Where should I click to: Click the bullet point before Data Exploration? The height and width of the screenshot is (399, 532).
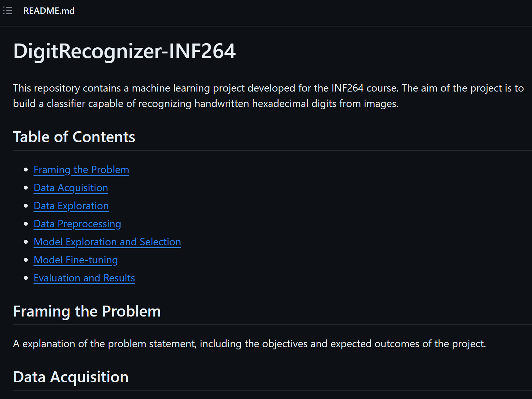point(26,206)
